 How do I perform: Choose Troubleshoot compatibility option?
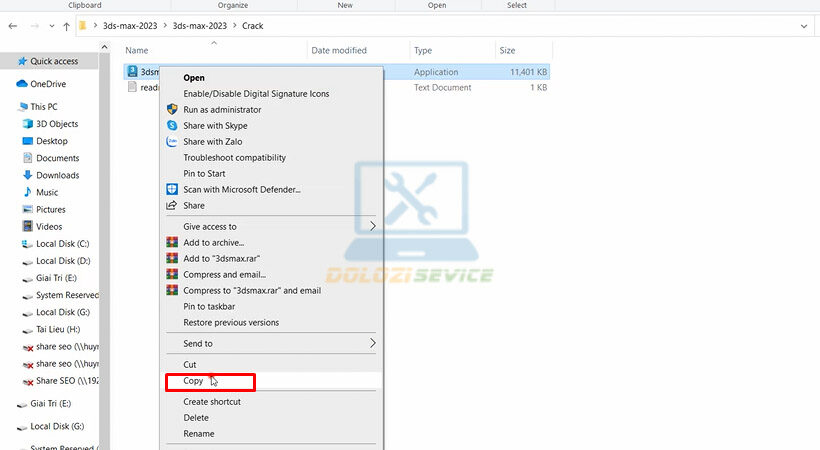click(234, 157)
